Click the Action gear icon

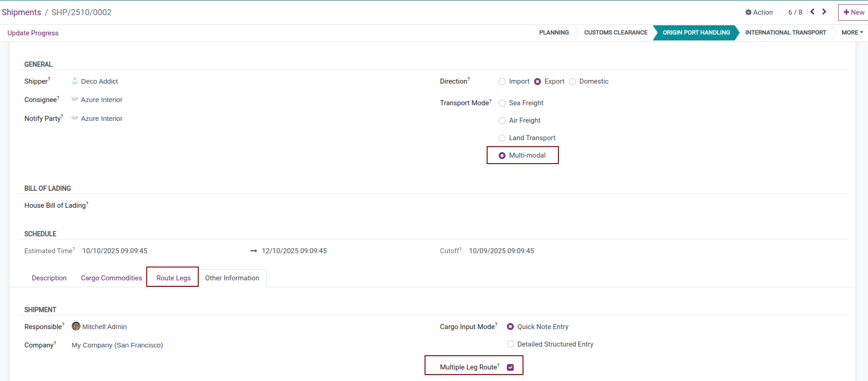tap(748, 12)
